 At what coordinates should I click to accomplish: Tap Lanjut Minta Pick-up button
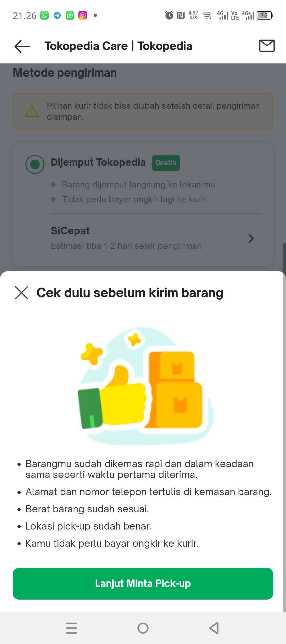click(143, 583)
